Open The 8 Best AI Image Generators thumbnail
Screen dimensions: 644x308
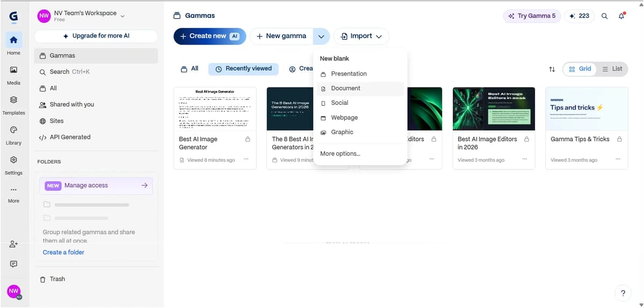(x=290, y=109)
